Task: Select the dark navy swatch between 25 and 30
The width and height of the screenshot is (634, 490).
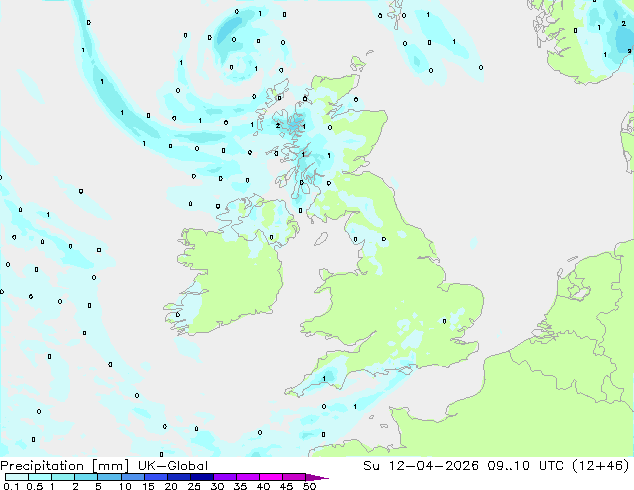Action: coord(201,477)
